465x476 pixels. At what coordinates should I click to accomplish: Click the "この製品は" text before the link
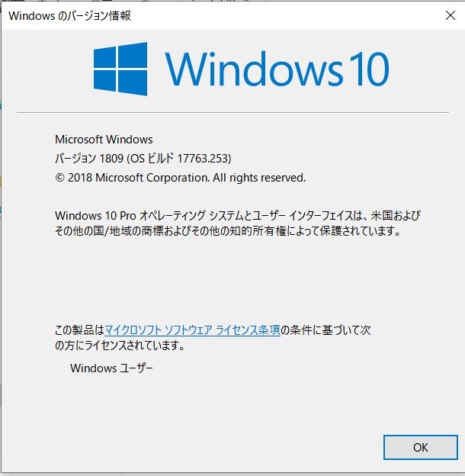79,330
